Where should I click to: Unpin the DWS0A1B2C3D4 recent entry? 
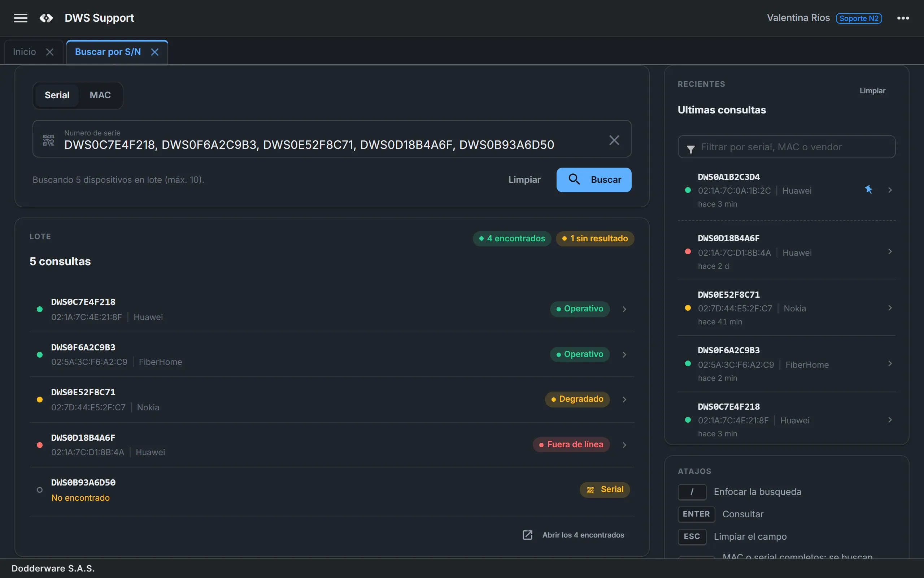point(868,190)
